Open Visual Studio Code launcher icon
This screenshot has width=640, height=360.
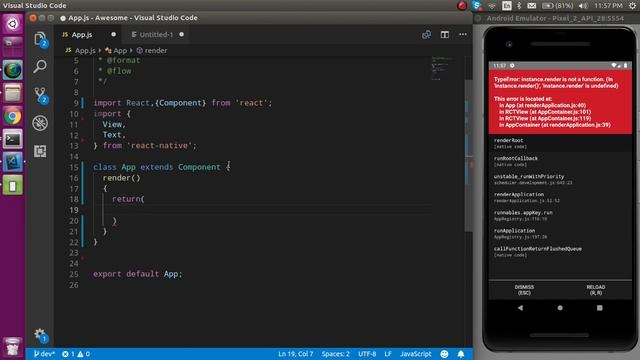point(12,162)
